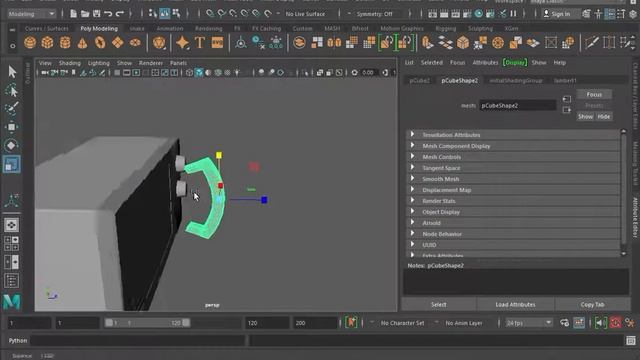Open the viewport Shading menu
Viewport: 640px width, 360px height.
tap(70, 63)
